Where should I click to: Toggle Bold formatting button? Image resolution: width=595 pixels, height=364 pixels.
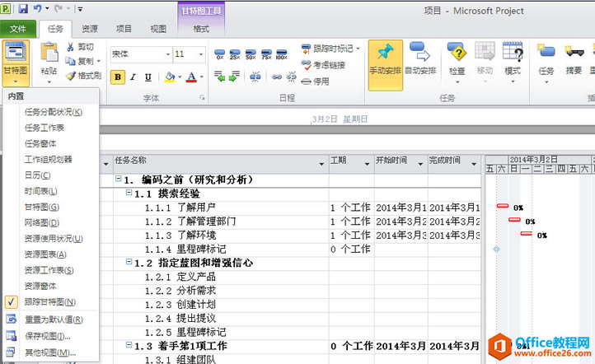118,77
